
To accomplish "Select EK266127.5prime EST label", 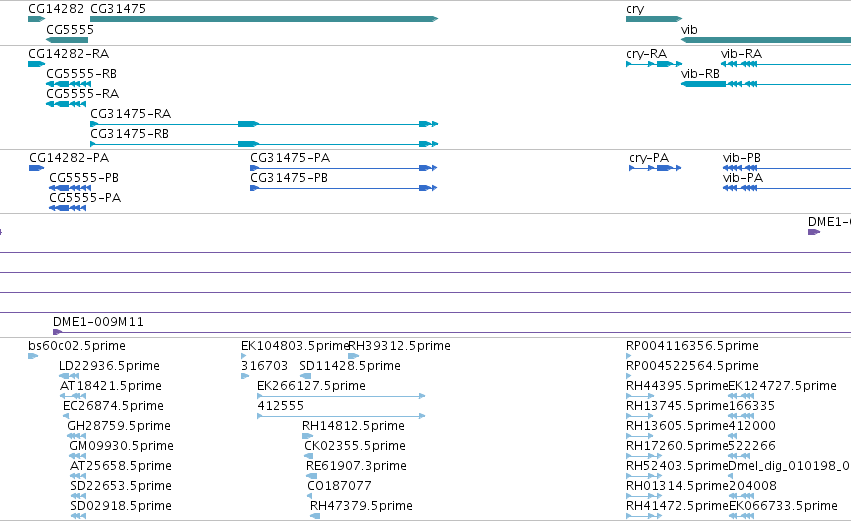I will (312, 386).
